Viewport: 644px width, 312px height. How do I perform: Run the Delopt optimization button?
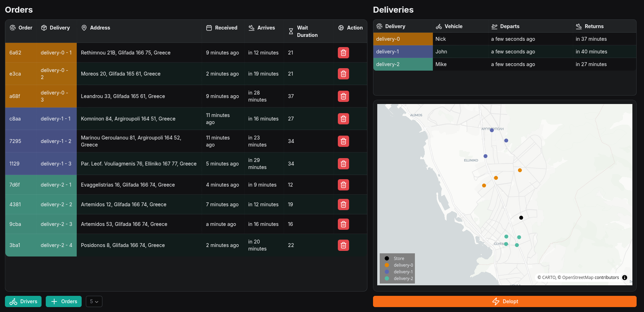pos(505,301)
